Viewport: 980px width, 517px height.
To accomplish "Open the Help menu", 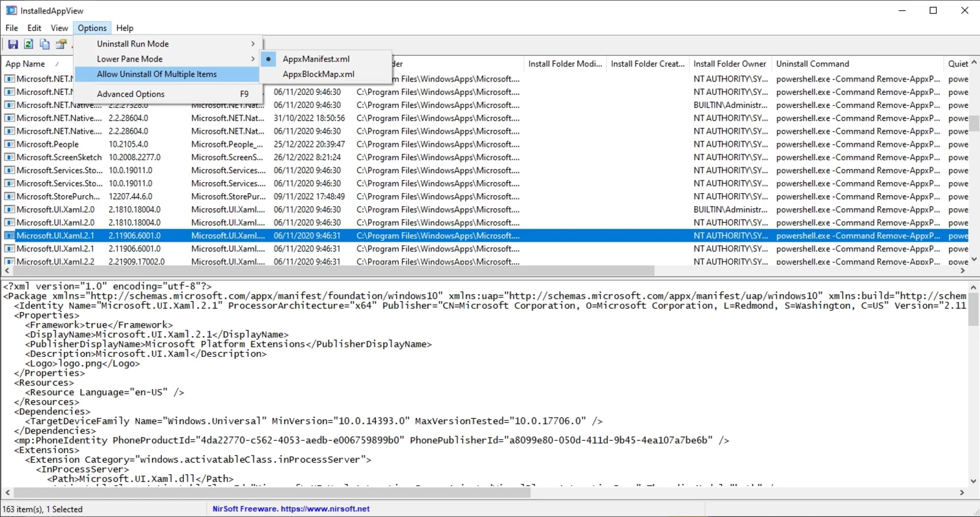I will point(125,28).
